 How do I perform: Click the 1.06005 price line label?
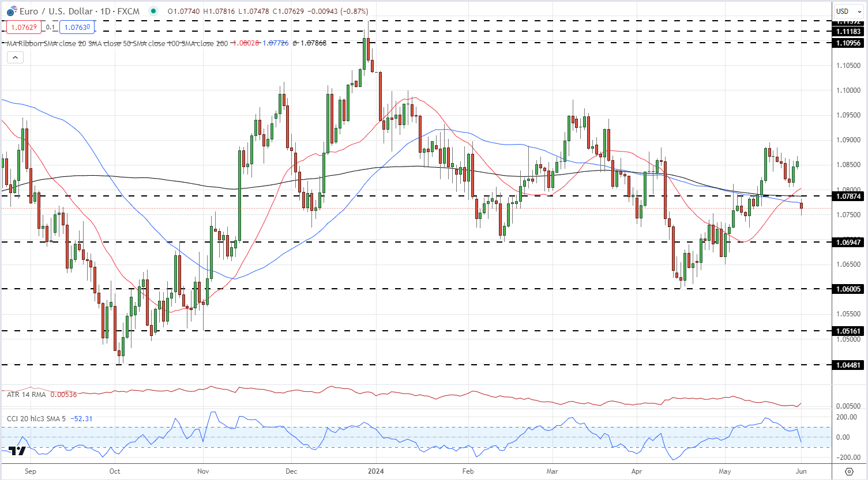848,289
